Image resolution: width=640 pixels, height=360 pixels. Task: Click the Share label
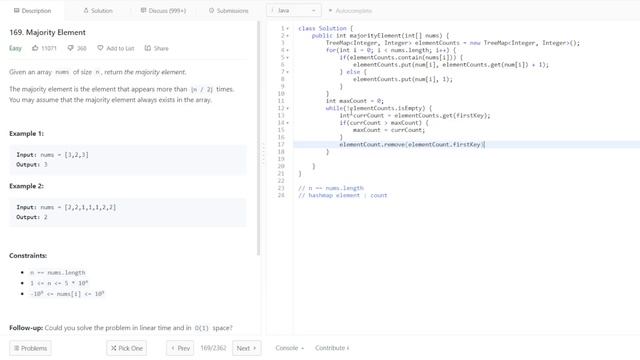[161, 48]
